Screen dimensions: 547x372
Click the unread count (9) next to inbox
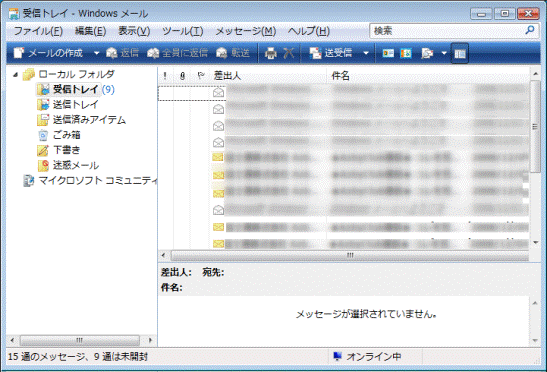pos(108,89)
